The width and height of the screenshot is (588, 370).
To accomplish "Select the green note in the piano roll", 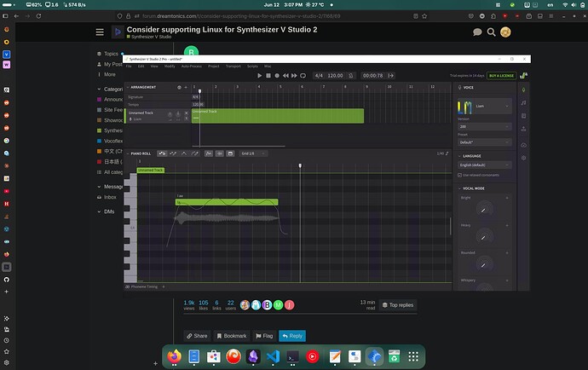I will [227, 202].
